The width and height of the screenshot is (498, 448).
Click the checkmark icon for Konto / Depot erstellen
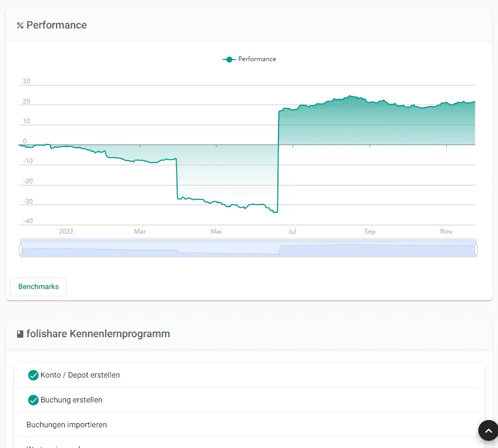(x=33, y=375)
